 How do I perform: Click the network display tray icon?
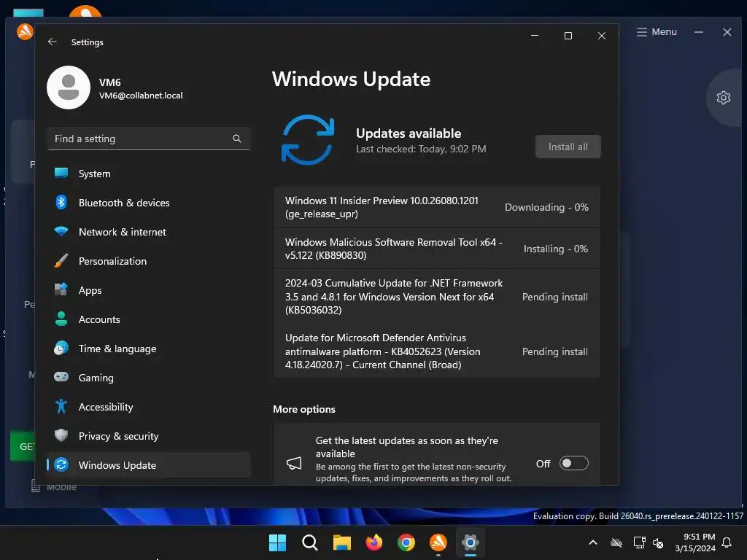coord(639,542)
